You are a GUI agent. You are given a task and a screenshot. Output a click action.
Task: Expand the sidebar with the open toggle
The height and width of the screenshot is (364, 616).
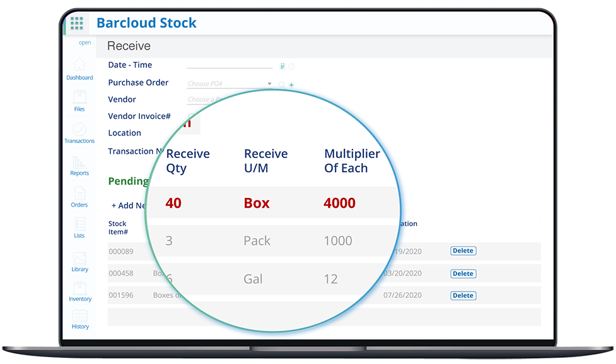(86, 42)
